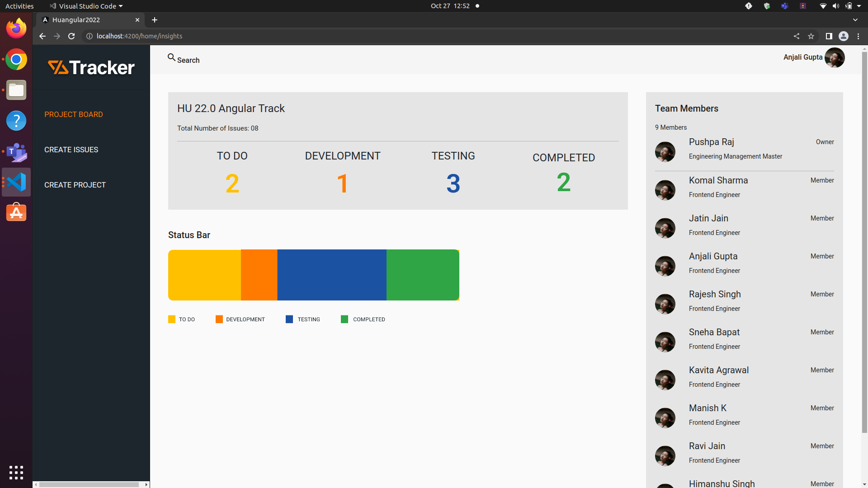Open the browser share icon
Image resolution: width=868 pixels, height=488 pixels.
click(x=797, y=36)
